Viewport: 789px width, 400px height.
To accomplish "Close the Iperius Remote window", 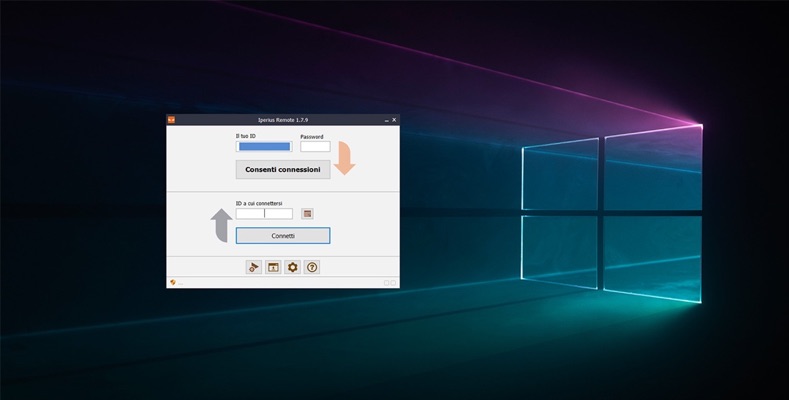I will tap(394, 120).
